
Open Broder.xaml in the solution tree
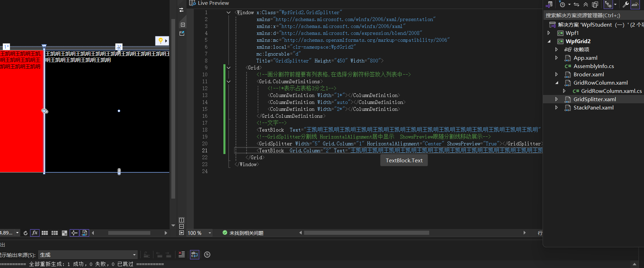pos(588,75)
